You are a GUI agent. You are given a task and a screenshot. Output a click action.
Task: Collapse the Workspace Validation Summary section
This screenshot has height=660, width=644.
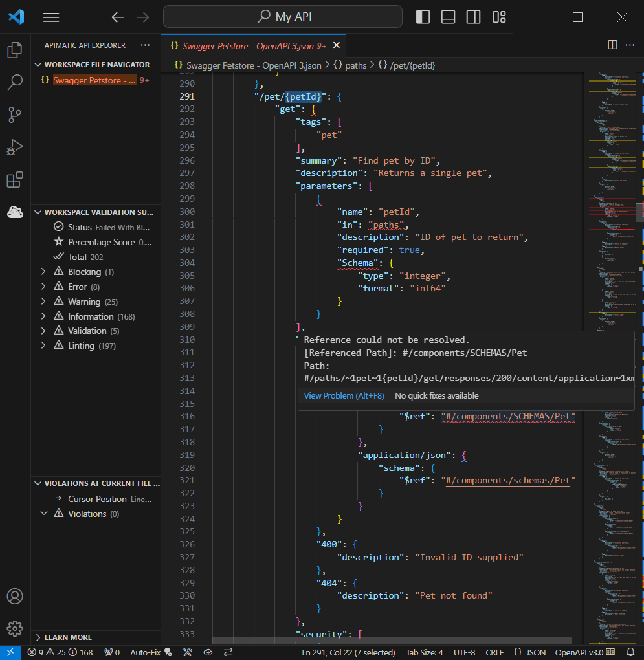click(x=97, y=212)
